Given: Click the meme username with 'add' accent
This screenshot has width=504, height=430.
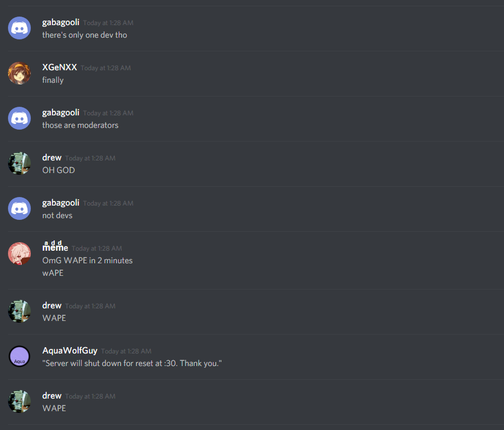Looking at the screenshot, I should point(55,246).
